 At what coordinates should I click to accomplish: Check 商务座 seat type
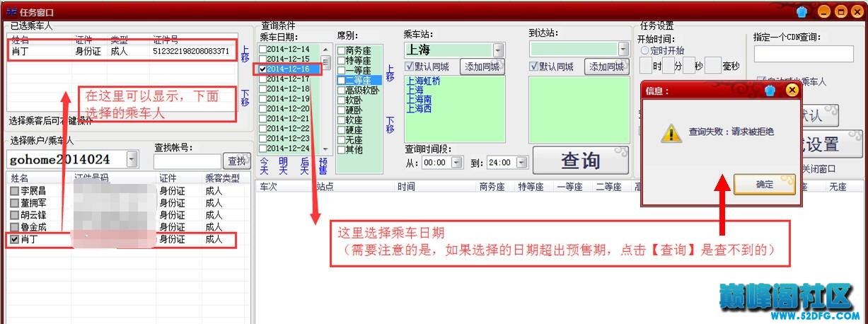point(341,51)
